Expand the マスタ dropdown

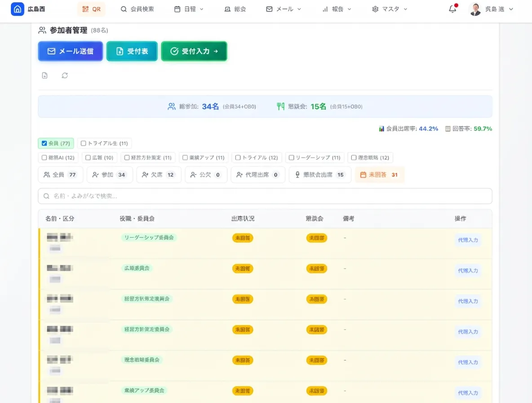389,9
